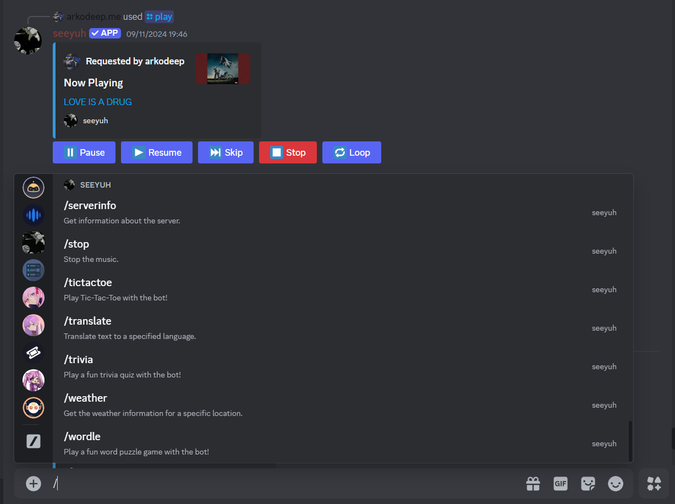Select the /tictactoe command
Viewport: 675px width, 504px height.
tap(342, 290)
